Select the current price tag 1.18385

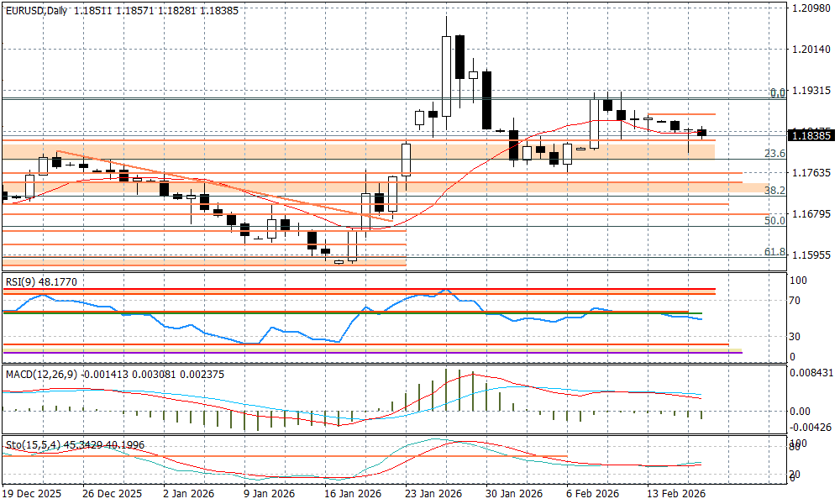click(x=811, y=134)
